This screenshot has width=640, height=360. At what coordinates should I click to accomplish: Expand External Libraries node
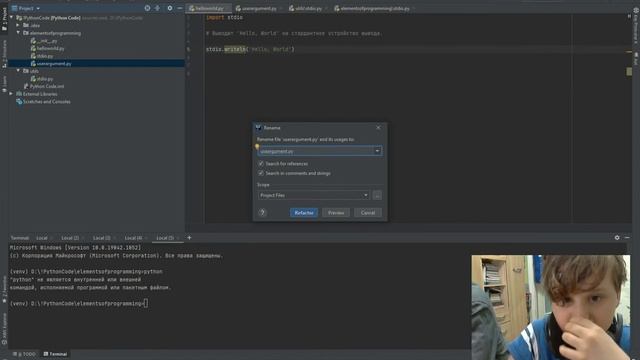tap(11, 94)
